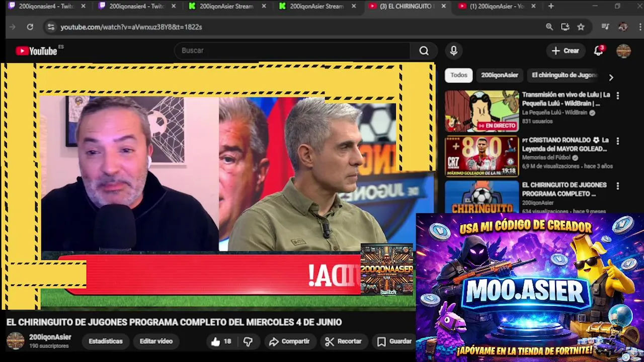644x362 pixels.
Task: Open the CRISTIANO RONALDO La Leyenda video title
Action: coord(565,144)
